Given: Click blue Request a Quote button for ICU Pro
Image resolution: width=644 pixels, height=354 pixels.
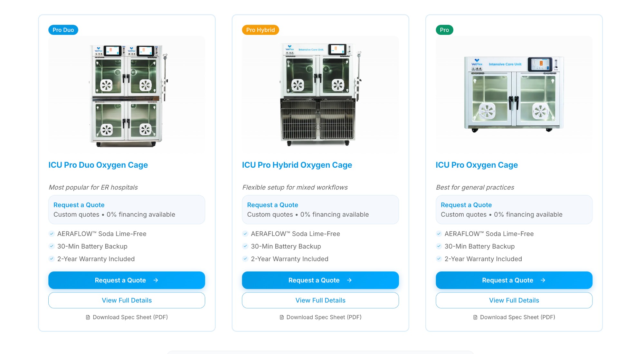Looking at the screenshot, I should [x=514, y=280].
